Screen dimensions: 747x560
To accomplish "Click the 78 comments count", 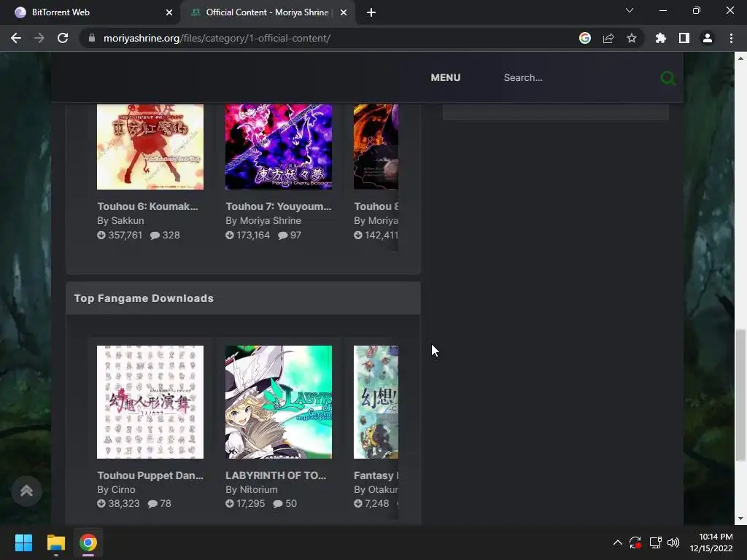I will click(160, 503).
